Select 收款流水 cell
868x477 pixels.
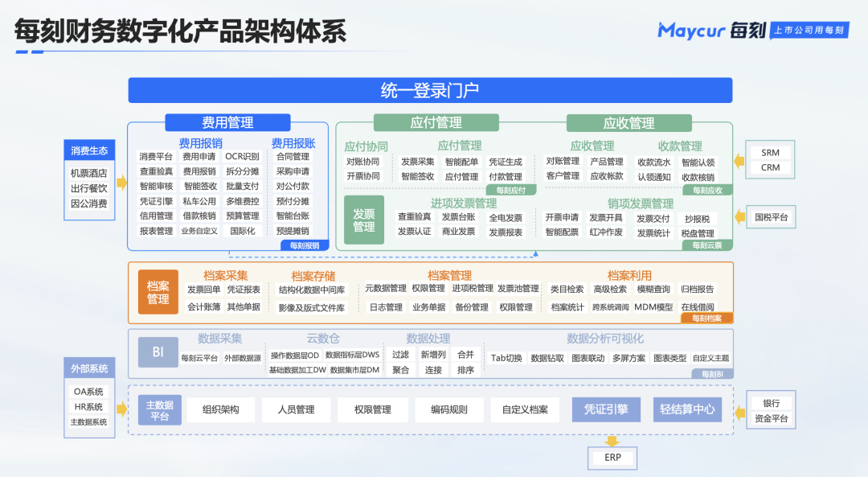[x=653, y=162]
